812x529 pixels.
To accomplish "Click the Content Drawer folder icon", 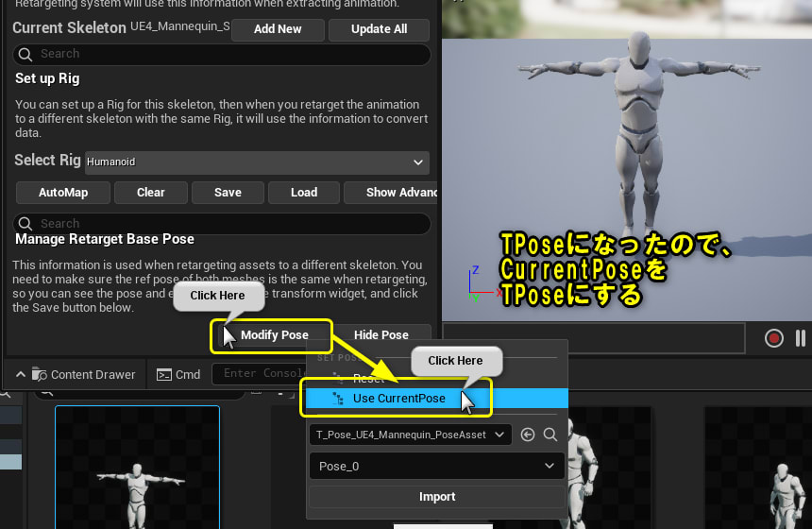I will coord(40,374).
